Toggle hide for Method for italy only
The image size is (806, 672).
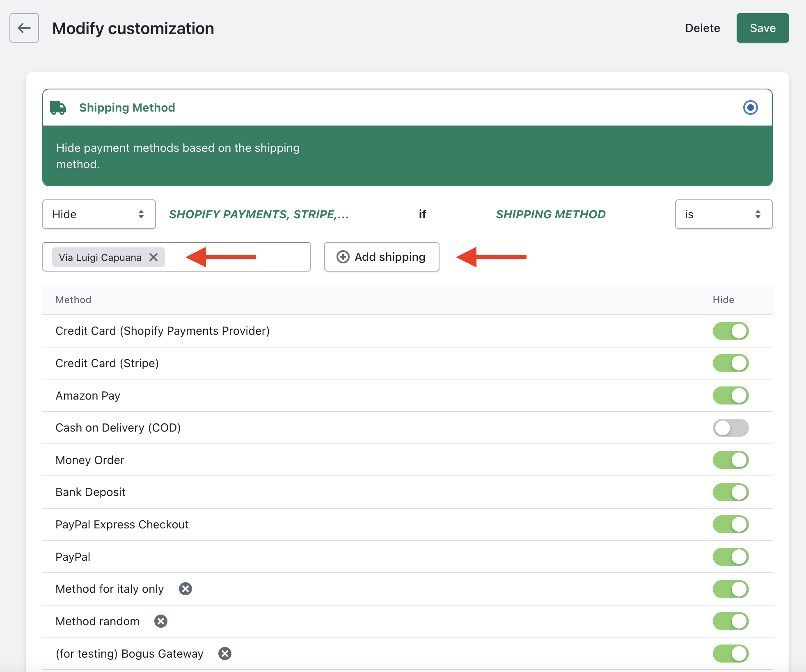[x=731, y=589]
